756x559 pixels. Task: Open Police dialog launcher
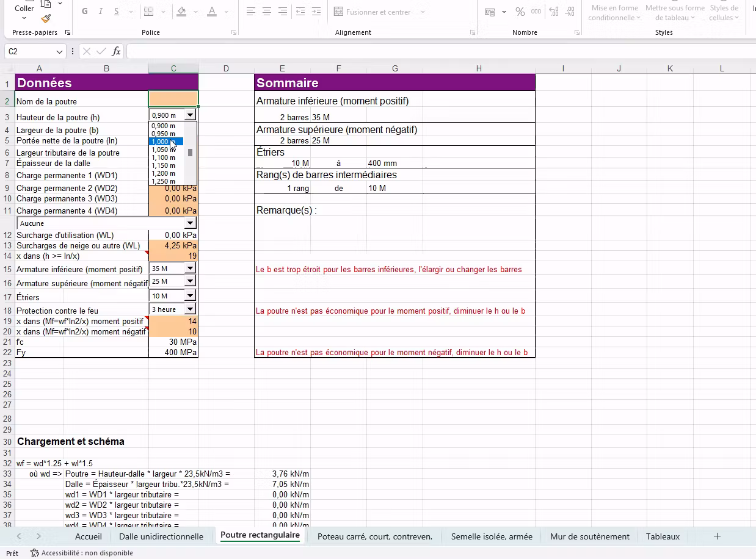point(234,32)
